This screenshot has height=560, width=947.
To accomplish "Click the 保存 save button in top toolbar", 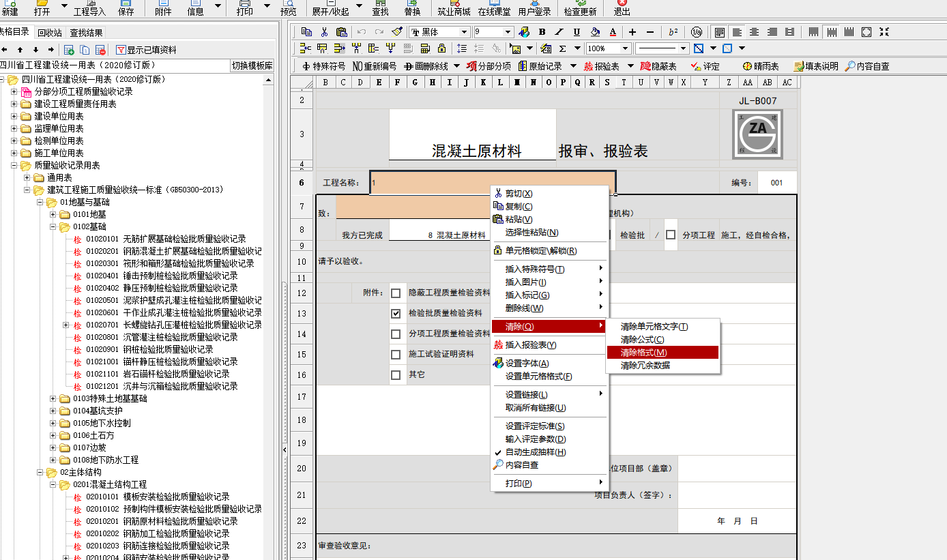I will tap(126, 8).
